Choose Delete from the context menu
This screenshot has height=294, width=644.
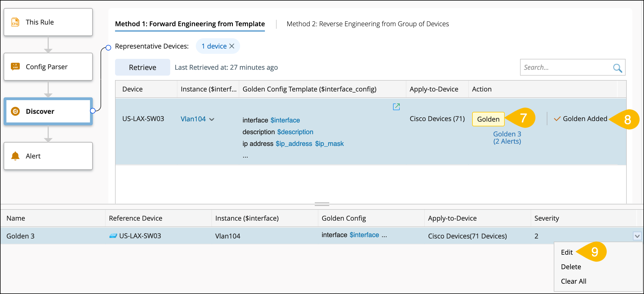coord(571,267)
